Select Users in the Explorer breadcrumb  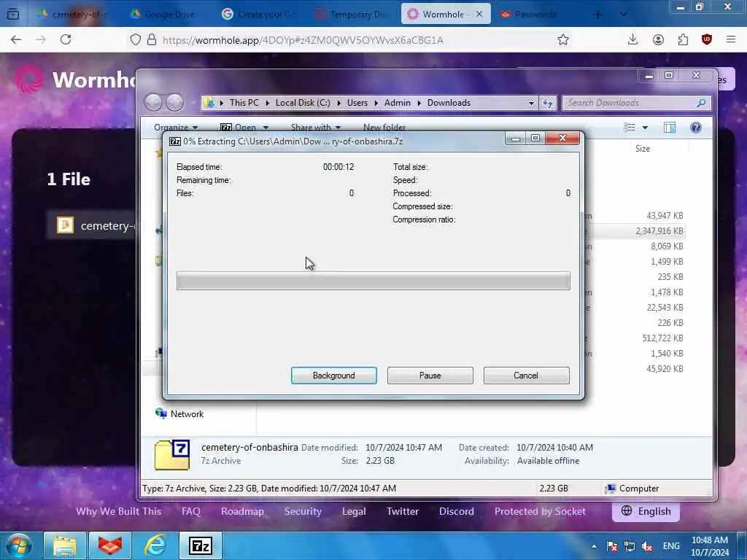tap(357, 102)
